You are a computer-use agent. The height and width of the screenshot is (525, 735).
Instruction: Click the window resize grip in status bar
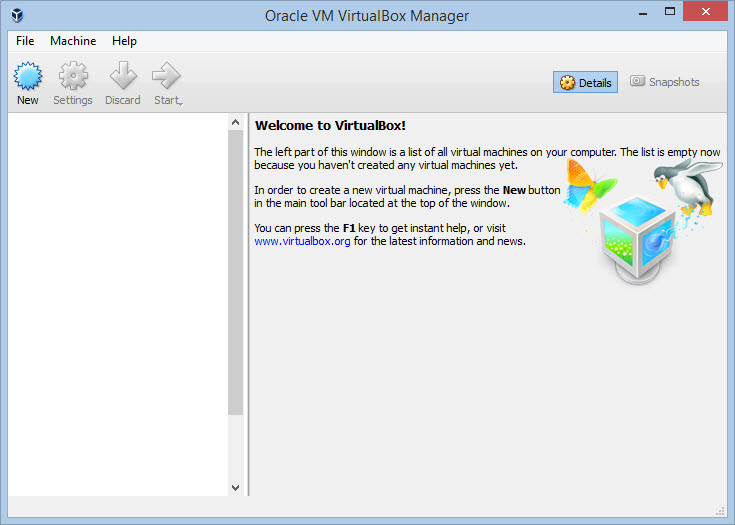[720, 511]
